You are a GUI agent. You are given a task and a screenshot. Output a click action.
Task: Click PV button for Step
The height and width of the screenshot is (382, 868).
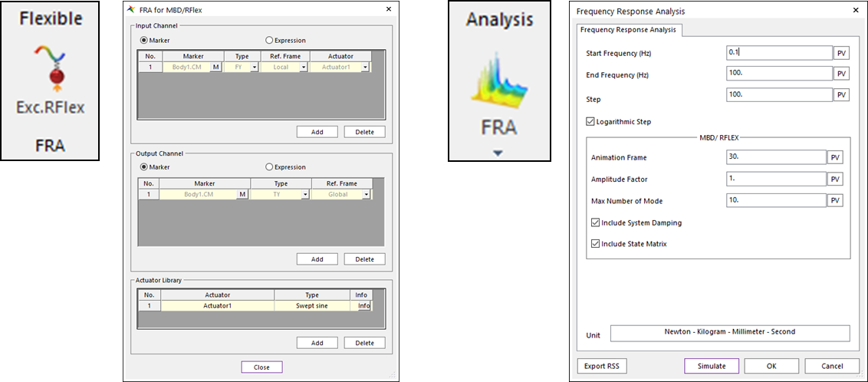(841, 94)
